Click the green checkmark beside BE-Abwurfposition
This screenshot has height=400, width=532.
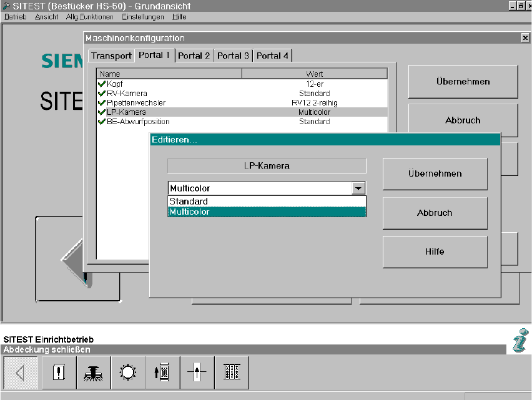(x=101, y=122)
